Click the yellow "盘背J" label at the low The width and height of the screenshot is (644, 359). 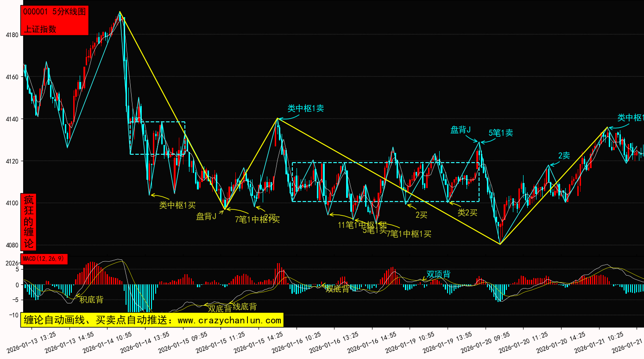[x=206, y=216]
